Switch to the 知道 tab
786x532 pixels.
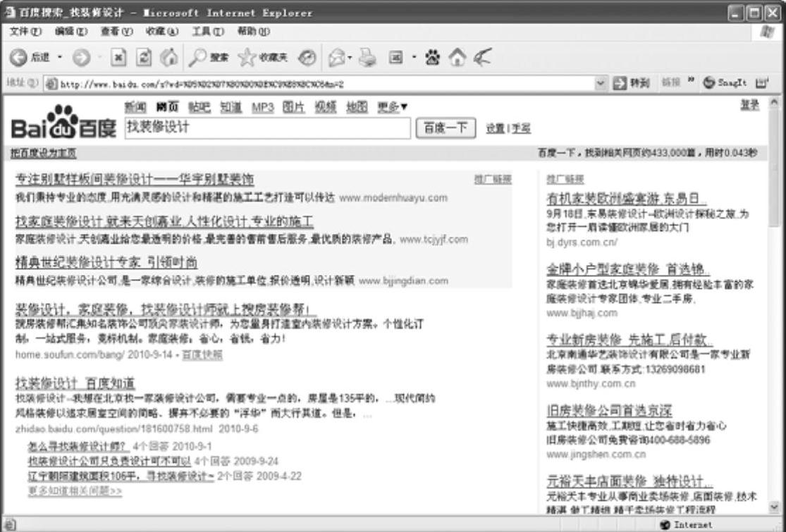[x=231, y=106]
